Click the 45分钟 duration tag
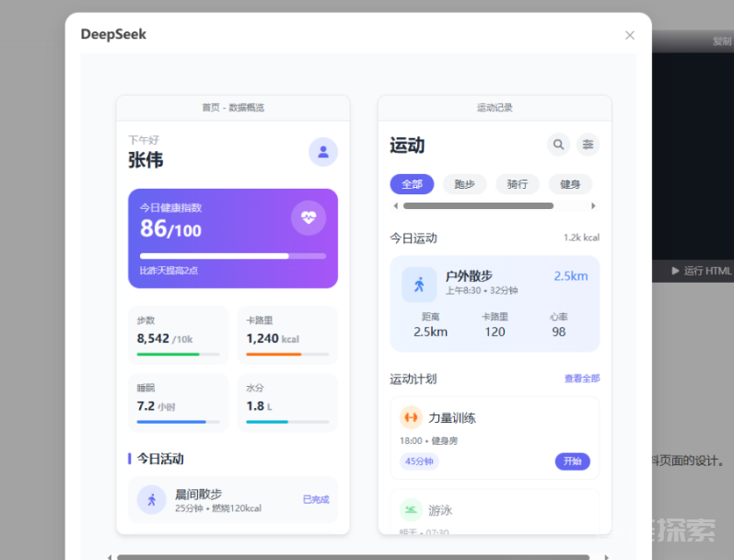This screenshot has height=560, width=734. point(419,461)
